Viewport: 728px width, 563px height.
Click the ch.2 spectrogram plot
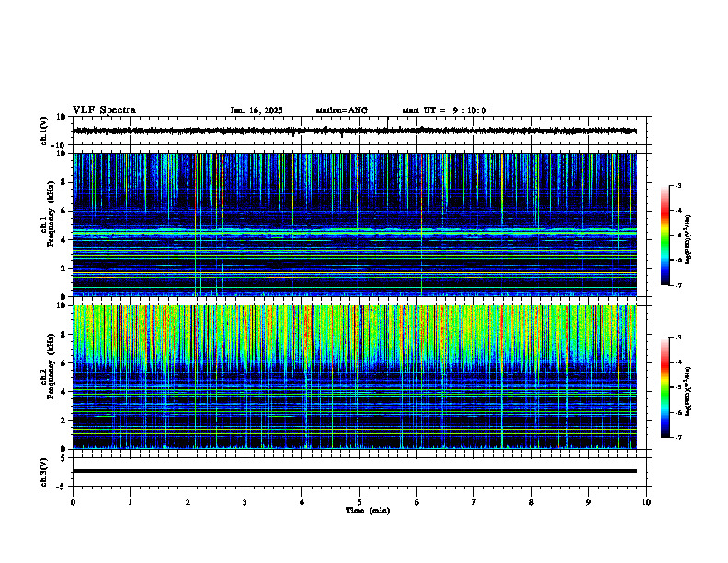(x=354, y=377)
